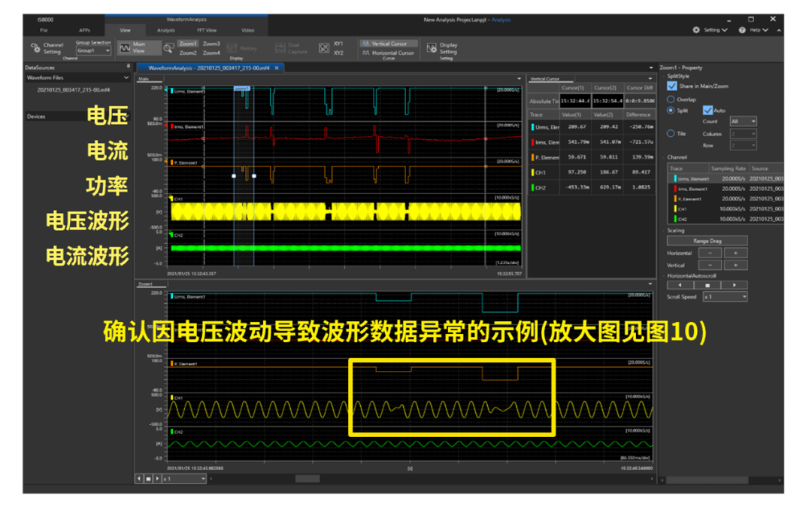
Task: Click the Main View waveform icon
Action: tap(125, 48)
